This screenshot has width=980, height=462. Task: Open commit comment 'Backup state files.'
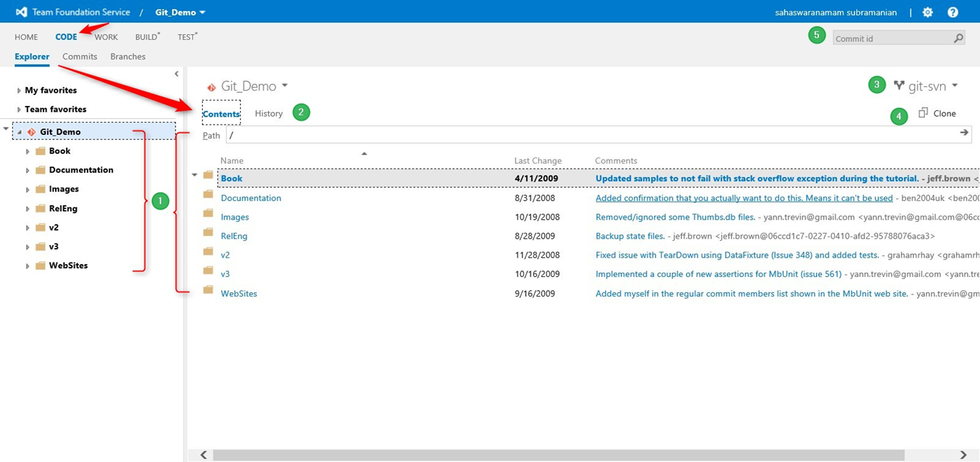[630, 236]
